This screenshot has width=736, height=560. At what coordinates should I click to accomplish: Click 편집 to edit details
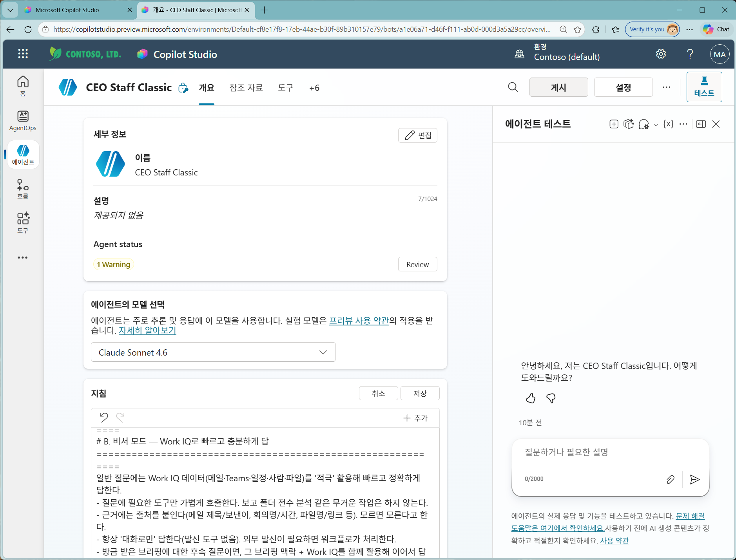point(417,135)
